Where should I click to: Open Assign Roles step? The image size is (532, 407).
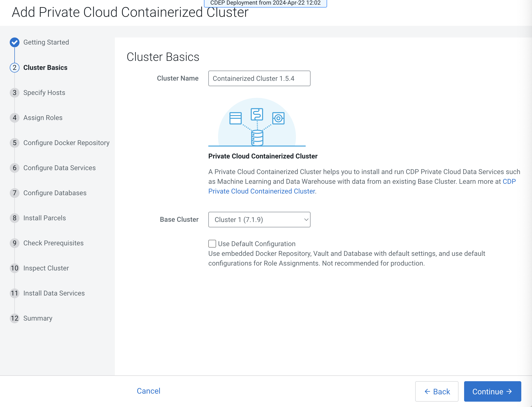43,118
